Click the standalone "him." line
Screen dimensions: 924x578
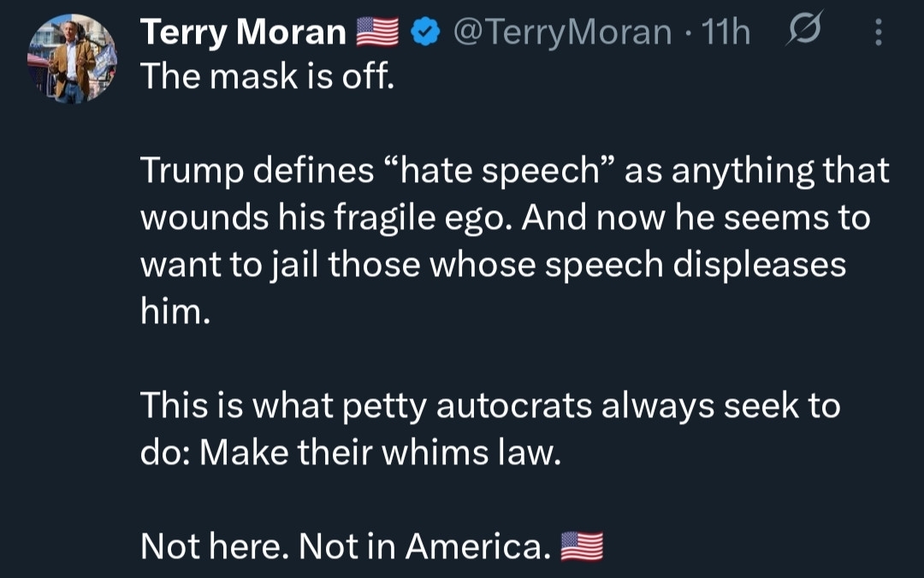(x=175, y=311)
